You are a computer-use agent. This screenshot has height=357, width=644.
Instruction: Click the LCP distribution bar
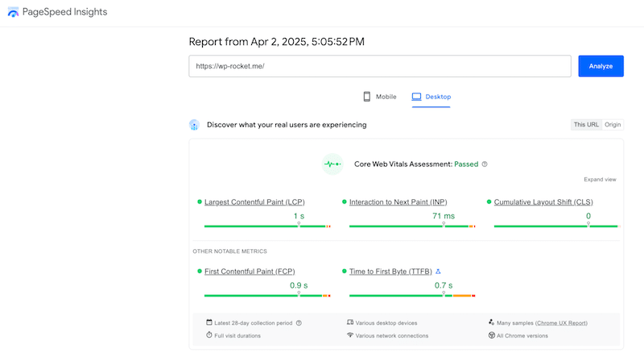[x=267, y=226]
